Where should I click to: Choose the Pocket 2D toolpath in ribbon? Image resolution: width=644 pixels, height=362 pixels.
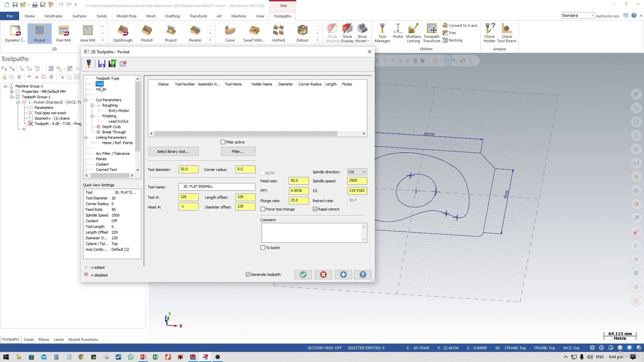[39, 34]
